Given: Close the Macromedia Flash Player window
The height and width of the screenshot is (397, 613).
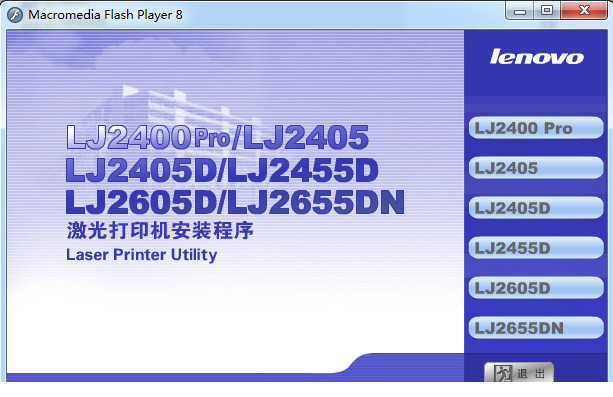Looking at the screenshot, I should coord(584,11).
